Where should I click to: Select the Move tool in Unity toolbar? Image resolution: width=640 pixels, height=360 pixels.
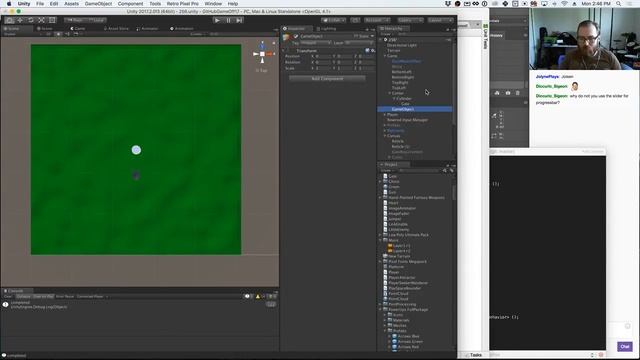pyautogui.click(x=20, y=20)
